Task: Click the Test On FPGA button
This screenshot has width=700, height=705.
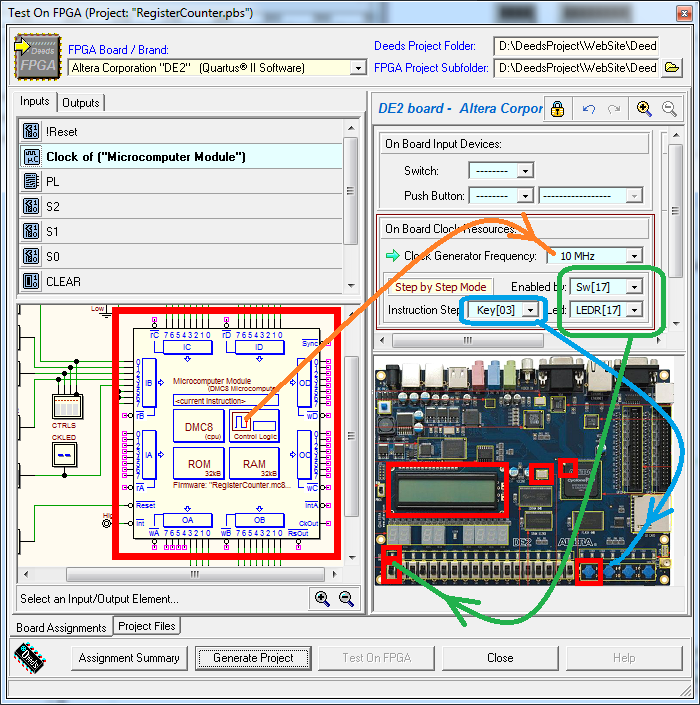Action: click(x=377, y=658)
